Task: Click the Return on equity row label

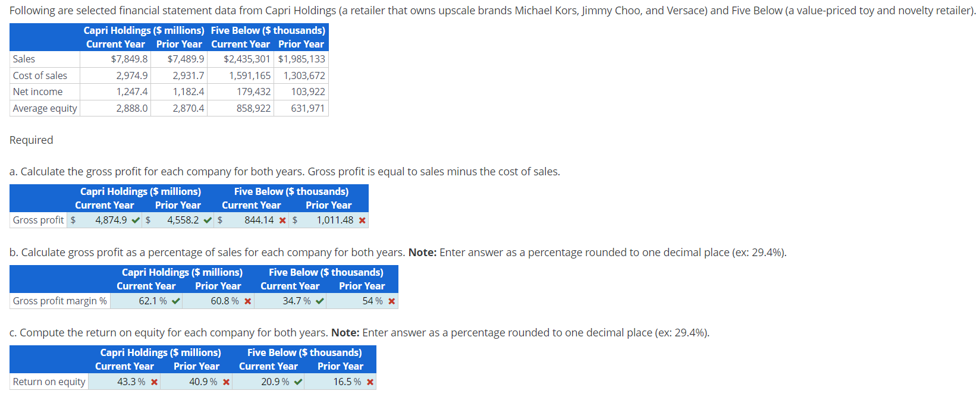Action: [49, 381]
